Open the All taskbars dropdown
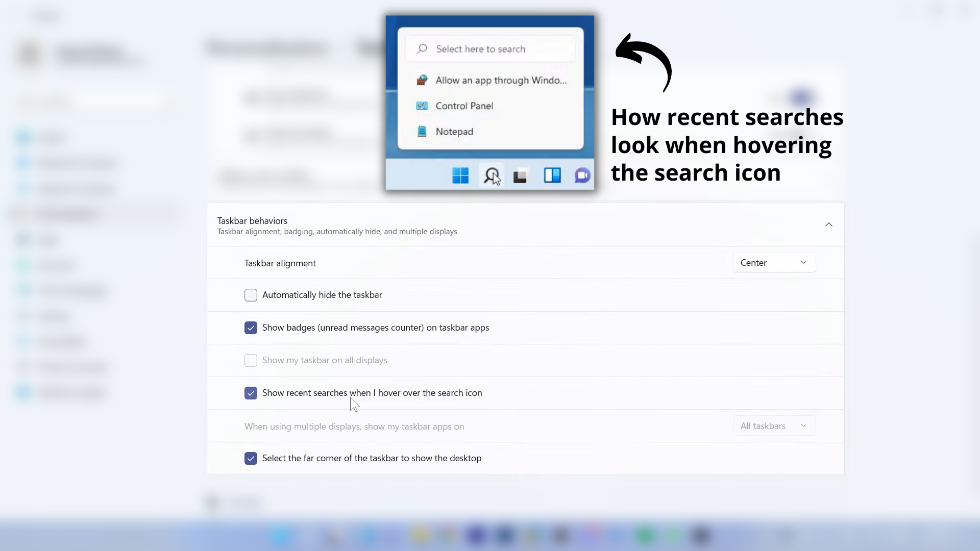The image size is (980, 551). (774, 426)
